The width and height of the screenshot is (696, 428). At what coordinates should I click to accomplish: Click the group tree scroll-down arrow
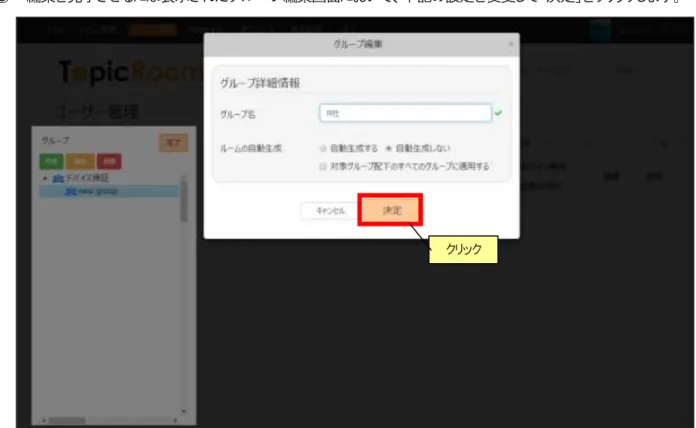tap(184, 412)
